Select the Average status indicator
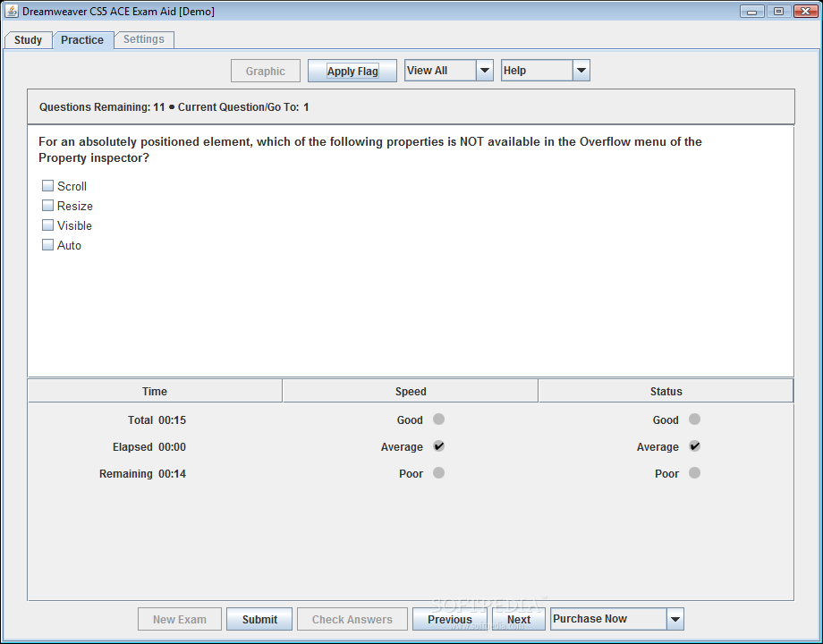The image size is (823, 644). tap(694, 446)
